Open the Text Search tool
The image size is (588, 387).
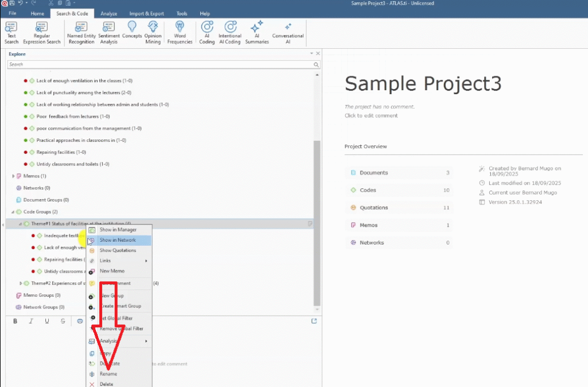click(11, 32)
